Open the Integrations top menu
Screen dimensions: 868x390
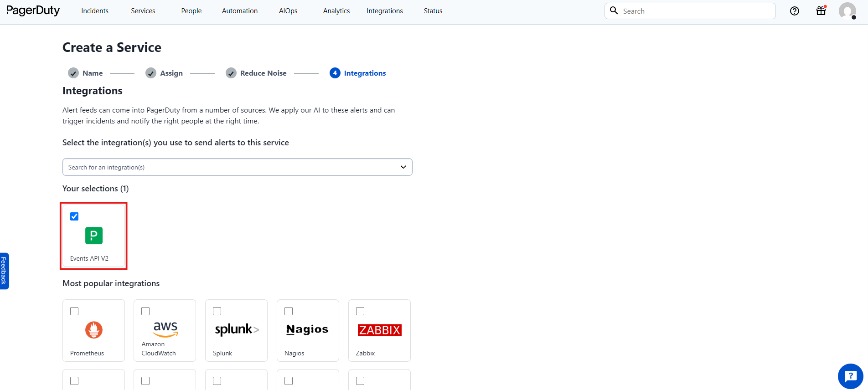(x=385, y=11)
